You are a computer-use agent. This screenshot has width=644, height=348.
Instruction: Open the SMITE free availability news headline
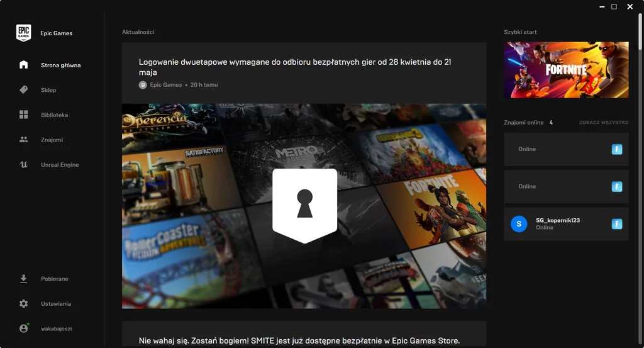tap(299, 340)
